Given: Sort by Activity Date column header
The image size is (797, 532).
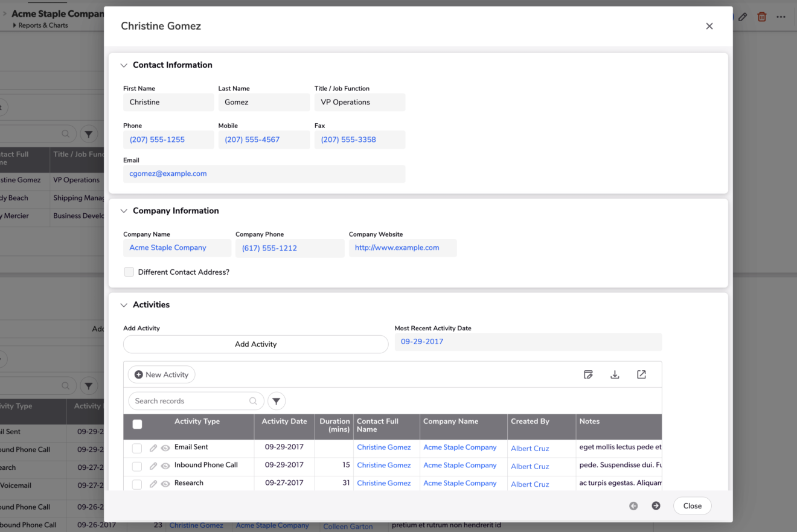Looking at the screenshot, I should coord(284,421).
